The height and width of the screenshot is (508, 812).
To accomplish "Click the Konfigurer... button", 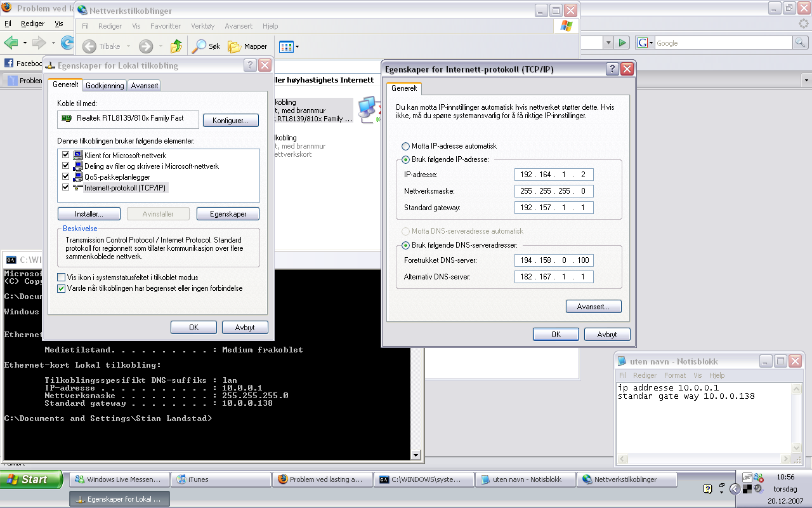I will (x=231, y=121).
